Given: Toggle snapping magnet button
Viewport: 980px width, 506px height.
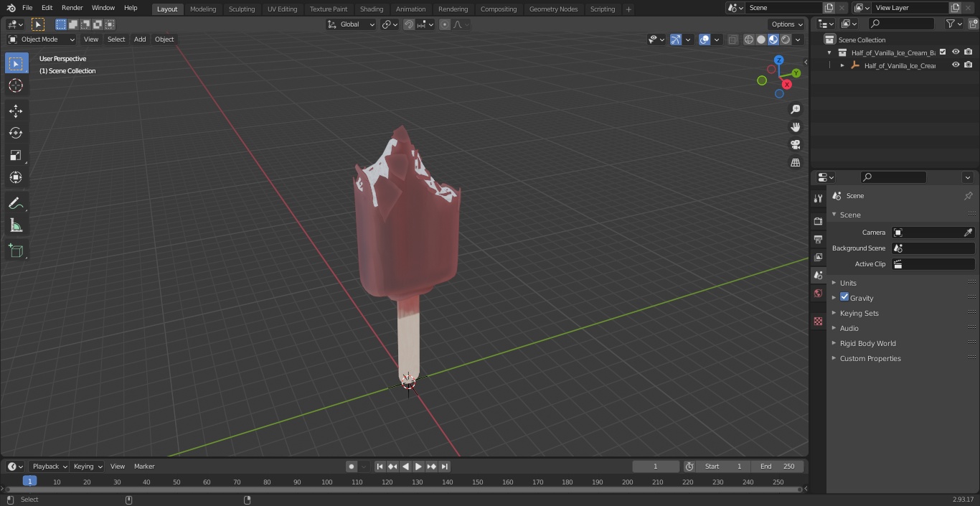Looking at the screenshot, I should (409, 24).
